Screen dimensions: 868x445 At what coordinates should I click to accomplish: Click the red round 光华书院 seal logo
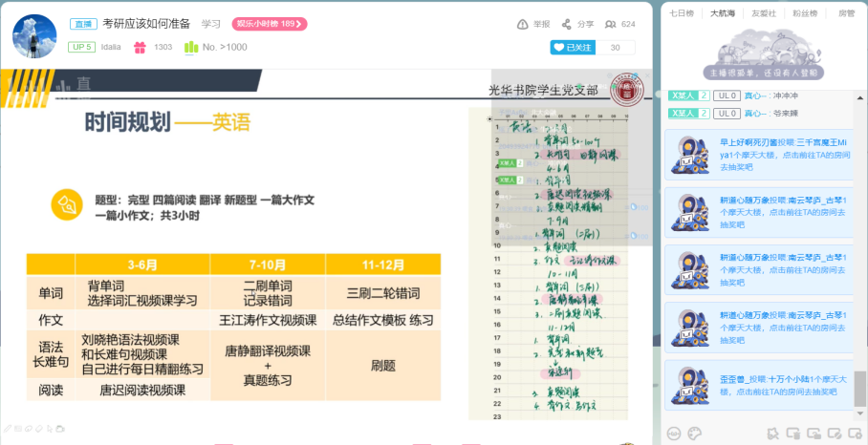[x=627, y=89]
